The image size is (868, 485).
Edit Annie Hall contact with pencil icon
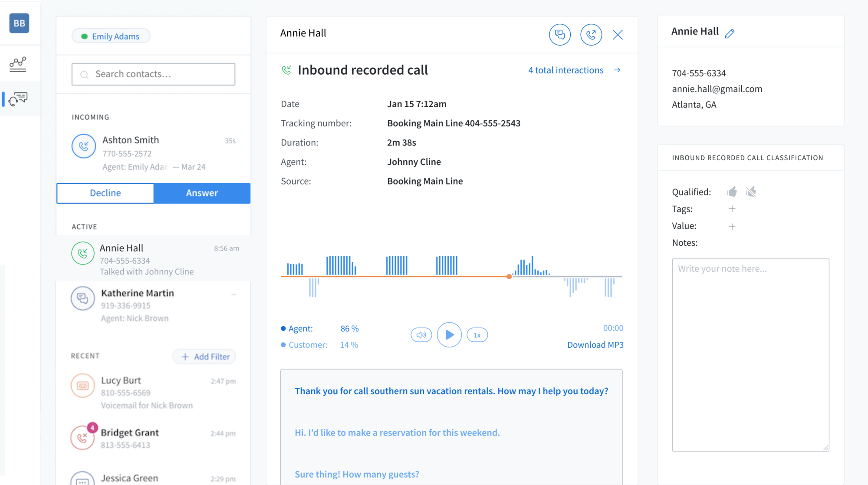(x=730, y=33)
